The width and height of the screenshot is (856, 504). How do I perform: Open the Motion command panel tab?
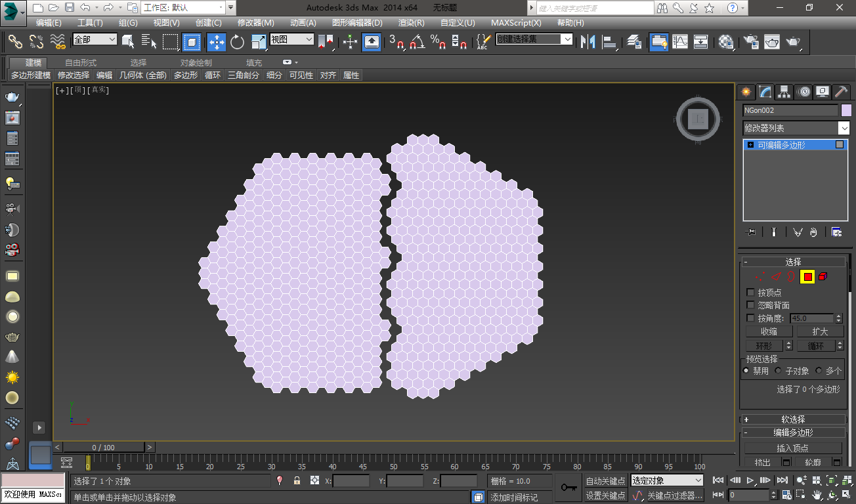pos(803,92)
